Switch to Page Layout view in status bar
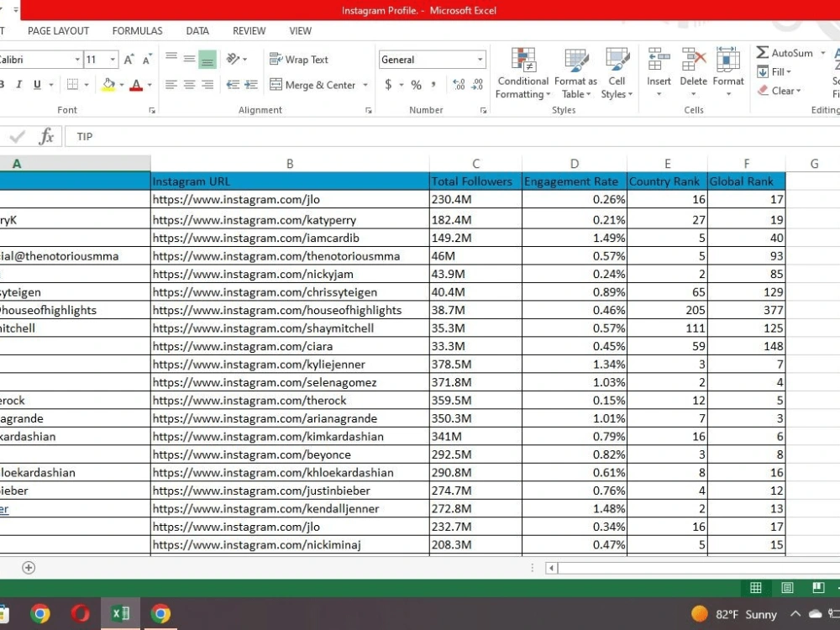840x630 pixels. coord(787,588)
